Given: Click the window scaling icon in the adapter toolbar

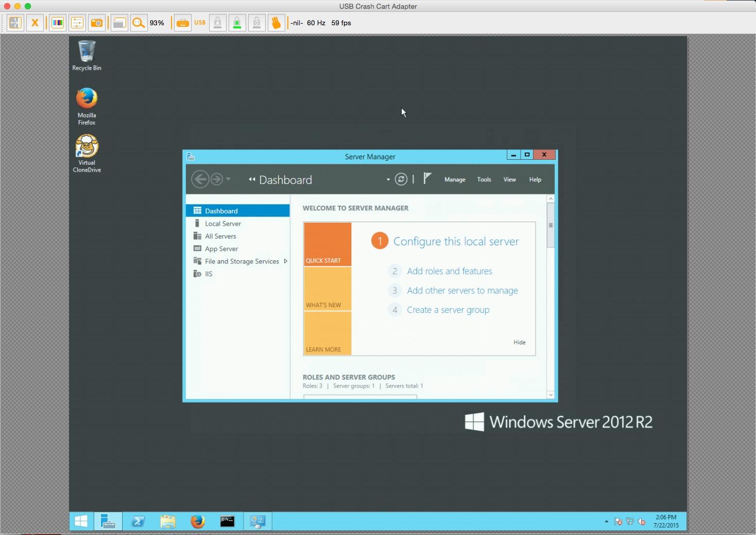Looking at the screenshot, I should pos(119,23).
